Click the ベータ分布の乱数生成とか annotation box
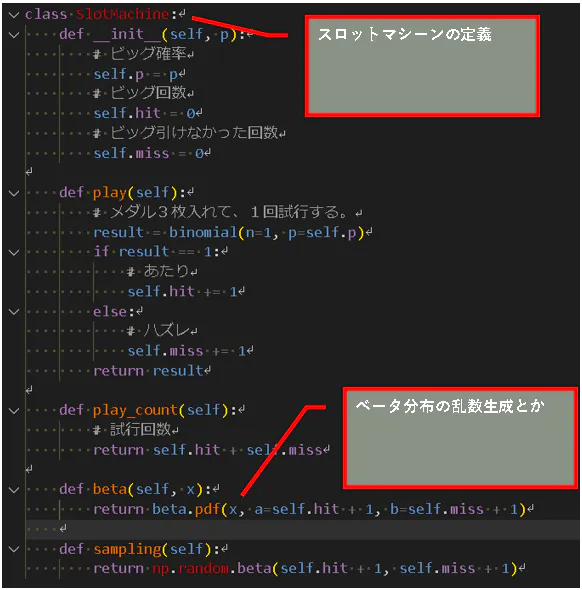This screenshot has width=582, height=590. pos(460,438)
